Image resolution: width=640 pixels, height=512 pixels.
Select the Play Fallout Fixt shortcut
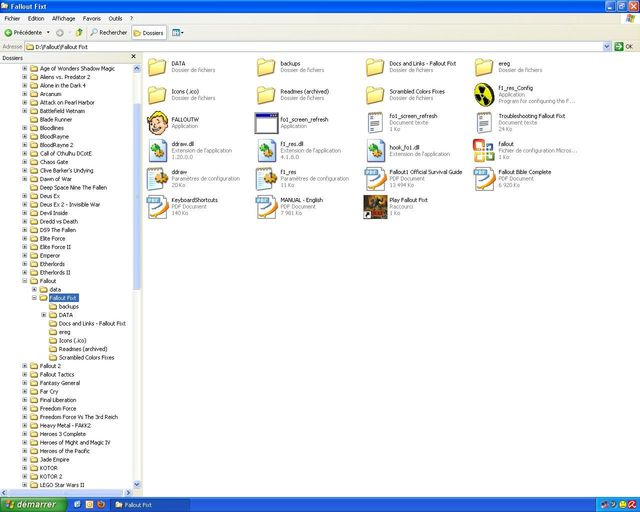375,207
